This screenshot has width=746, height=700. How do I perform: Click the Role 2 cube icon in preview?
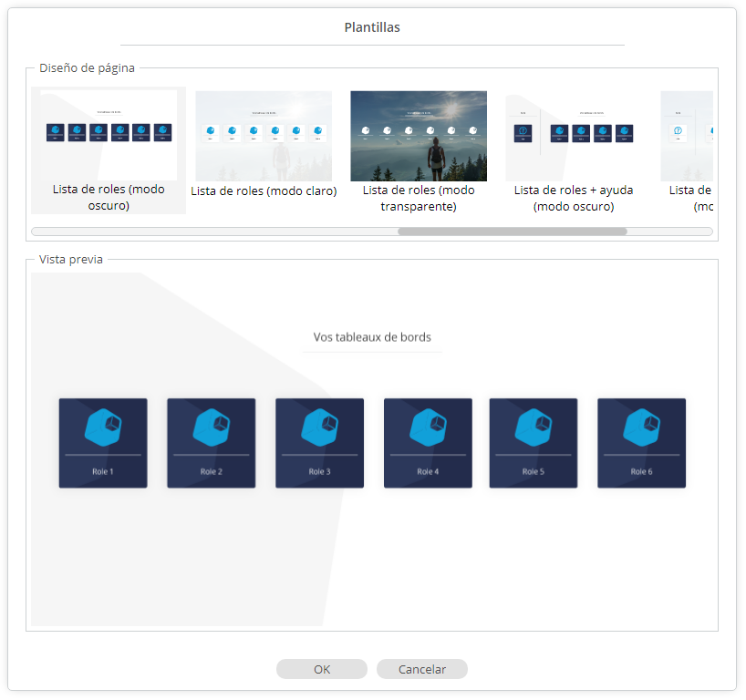[211, 427]
